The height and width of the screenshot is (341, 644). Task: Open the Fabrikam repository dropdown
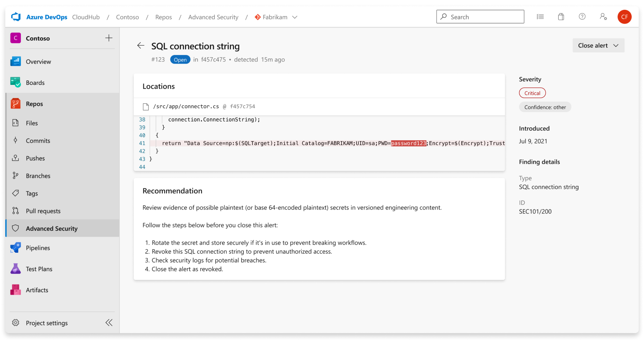coord(276,17)
